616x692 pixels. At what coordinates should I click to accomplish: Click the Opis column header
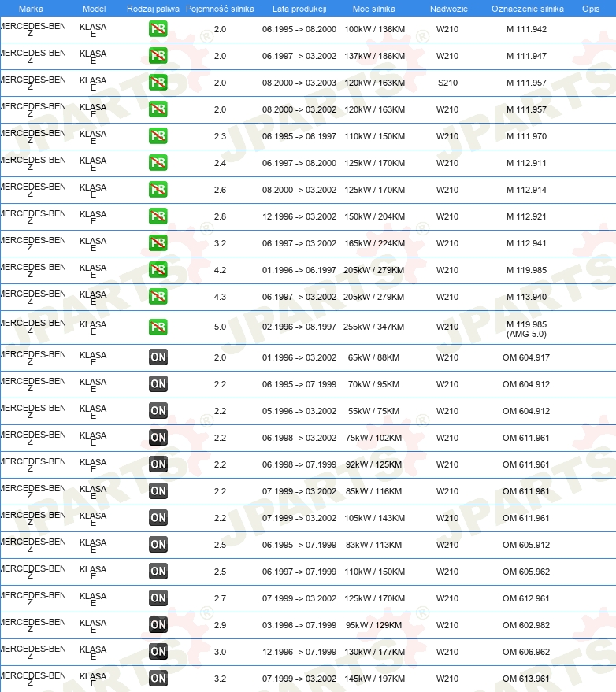(x=591, y=9)
